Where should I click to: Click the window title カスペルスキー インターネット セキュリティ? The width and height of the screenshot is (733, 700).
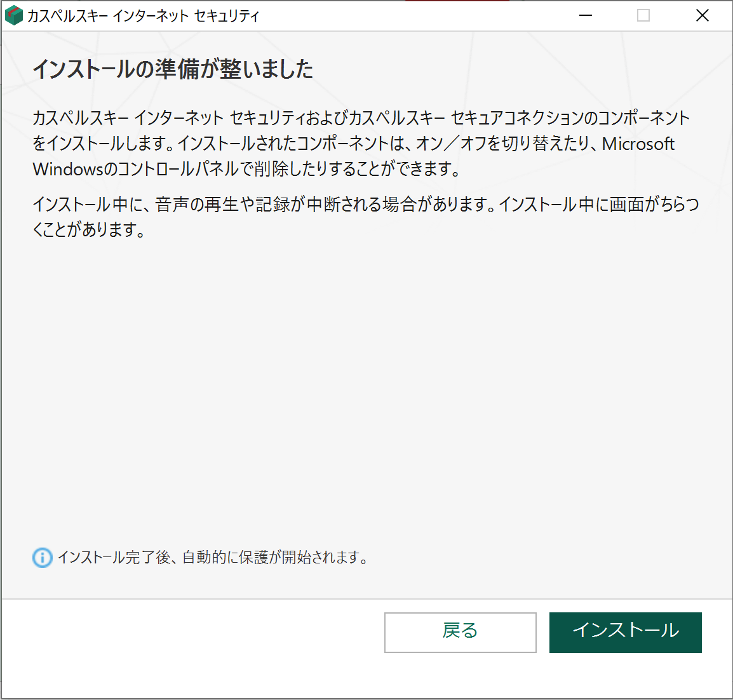(143, 16)
